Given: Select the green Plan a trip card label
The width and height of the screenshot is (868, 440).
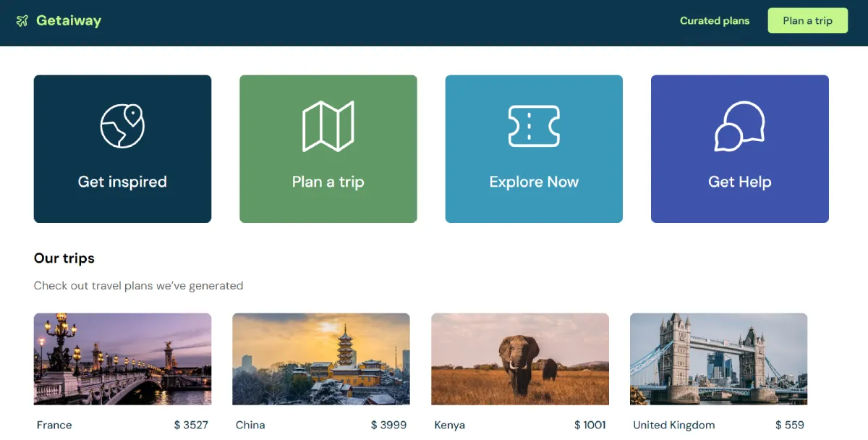Looking at the screenshot, I should click(328, 182).
